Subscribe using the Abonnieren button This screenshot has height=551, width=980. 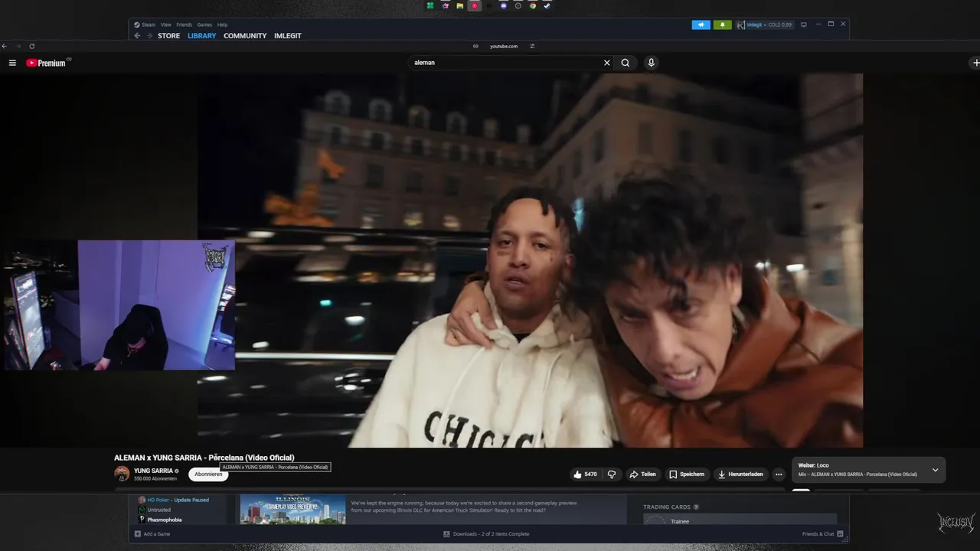tap(208, 474)
